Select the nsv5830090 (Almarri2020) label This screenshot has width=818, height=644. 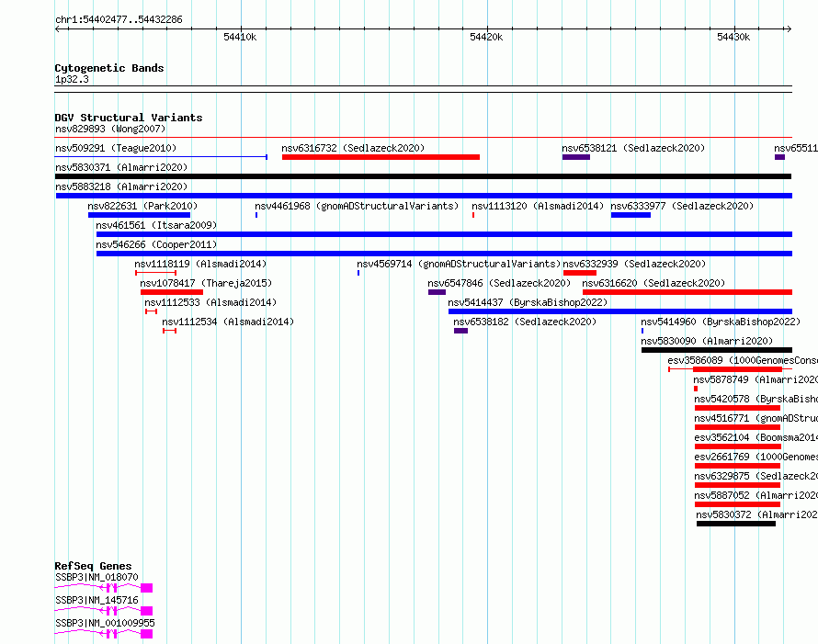point(707,341)
